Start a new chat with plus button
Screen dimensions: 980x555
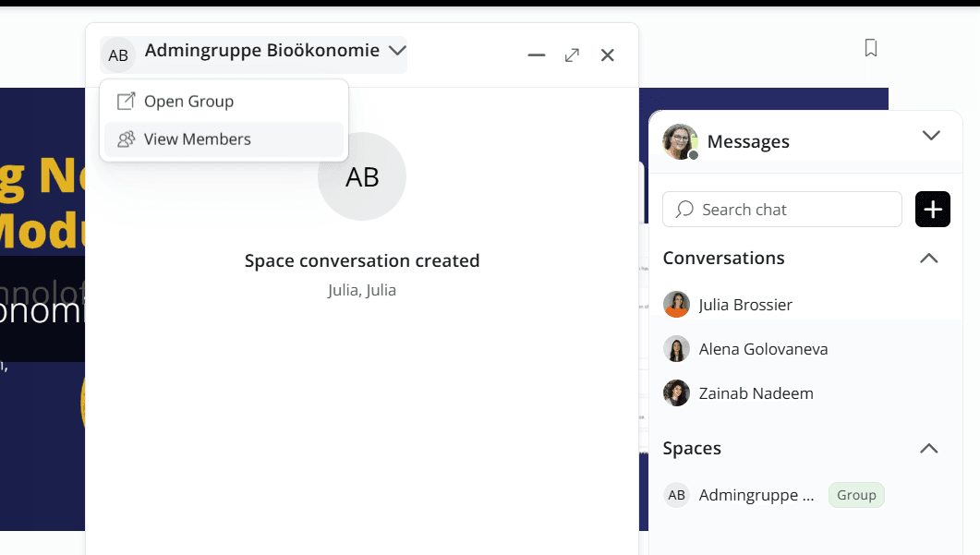pyautogui.click(x=932, y=210)
